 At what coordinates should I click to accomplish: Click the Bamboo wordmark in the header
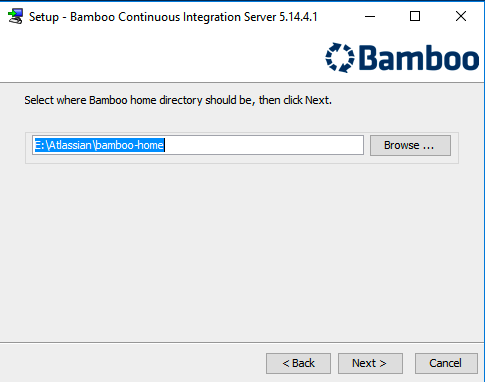[419, 58]
